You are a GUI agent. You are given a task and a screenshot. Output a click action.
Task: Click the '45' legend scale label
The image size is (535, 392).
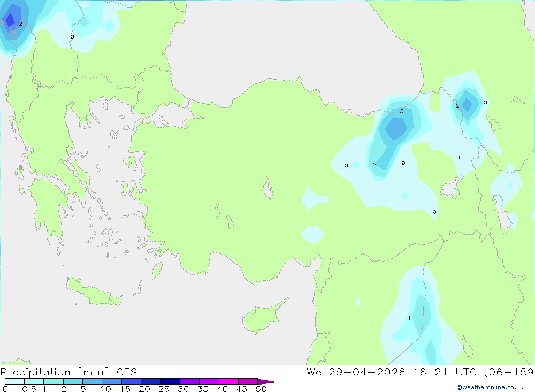click(x=242, y=389)
